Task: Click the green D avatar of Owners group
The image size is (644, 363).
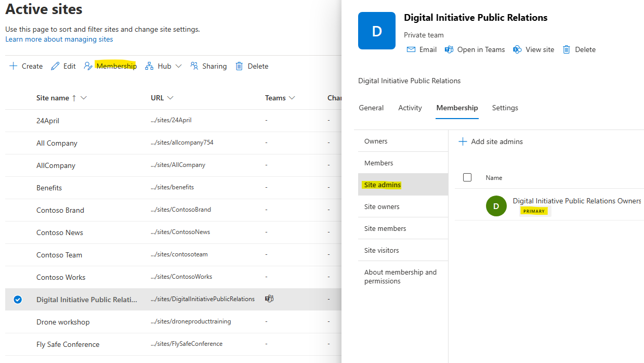Action: pyautogui.click(x=496, y=206)
